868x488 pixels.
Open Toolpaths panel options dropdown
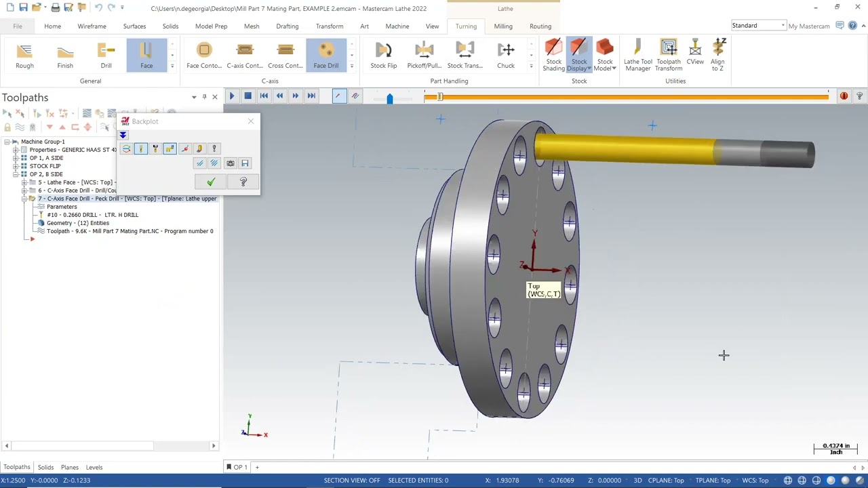pyautogui.click(x=194, y=98)
